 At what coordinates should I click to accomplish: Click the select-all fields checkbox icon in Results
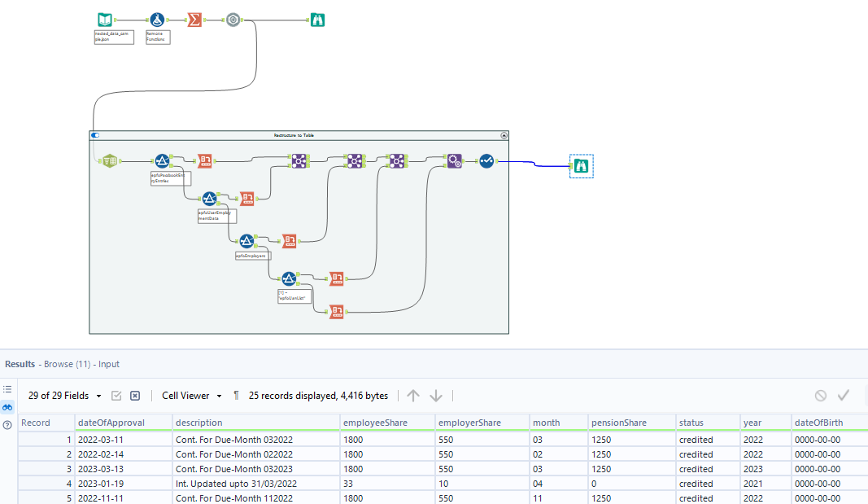pyautogui.click(x=116, y=396)
